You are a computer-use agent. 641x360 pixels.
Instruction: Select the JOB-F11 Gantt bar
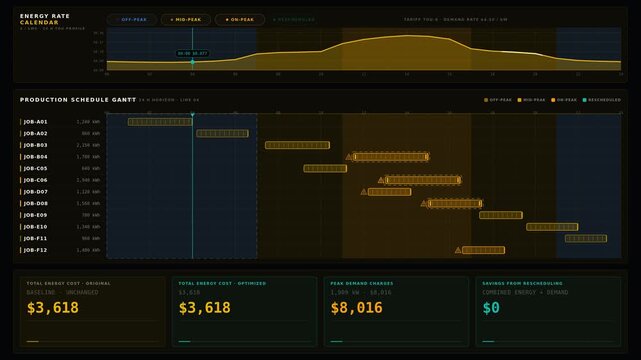click(586, 239)
